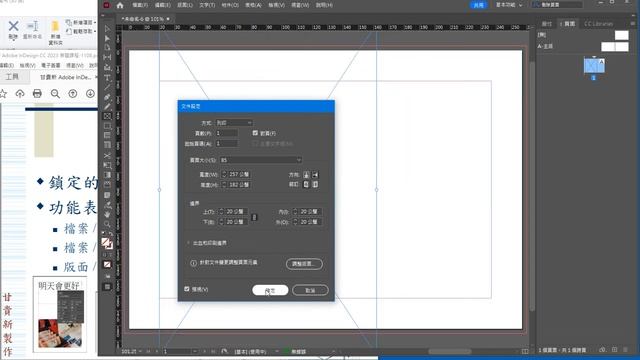Click the Tools tab in PDF viewer

click(12, 77)
